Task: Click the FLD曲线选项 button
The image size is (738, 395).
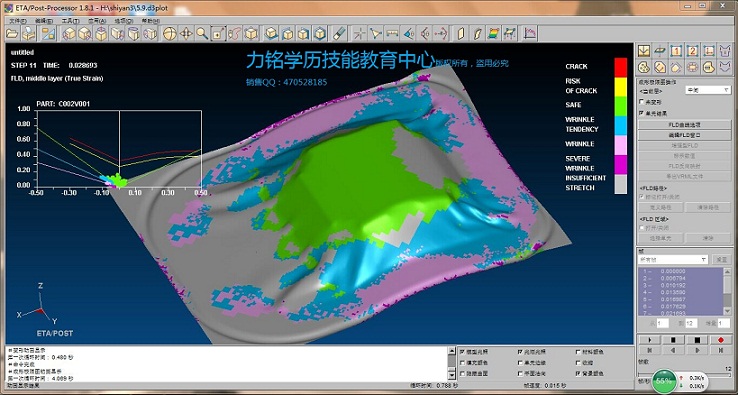Action: pos(684,125)
